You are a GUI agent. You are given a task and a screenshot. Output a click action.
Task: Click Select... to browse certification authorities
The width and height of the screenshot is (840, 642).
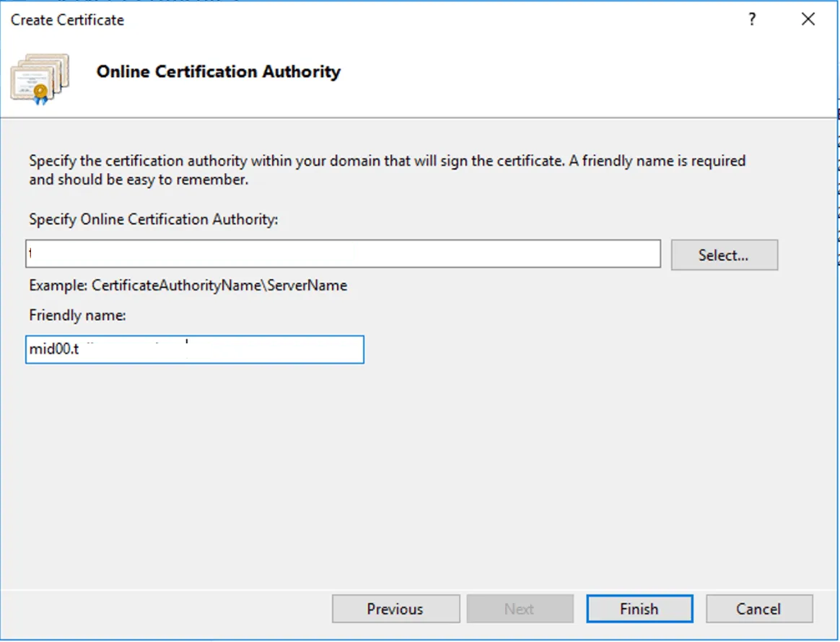tap(724, 254)
